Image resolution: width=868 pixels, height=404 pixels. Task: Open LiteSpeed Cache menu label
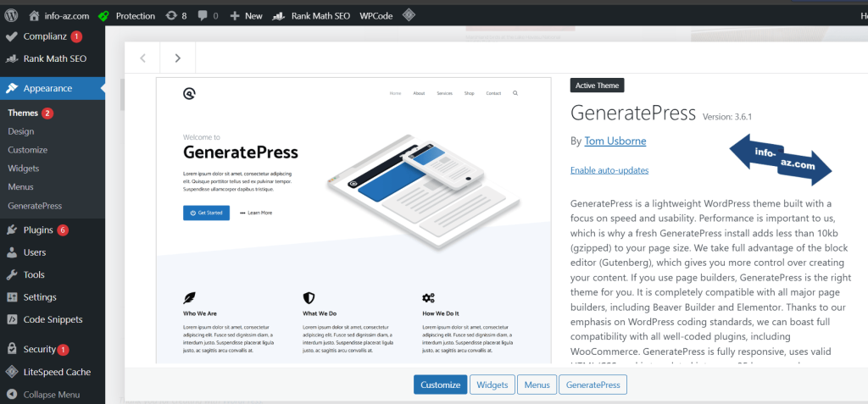tap(57, 372)
